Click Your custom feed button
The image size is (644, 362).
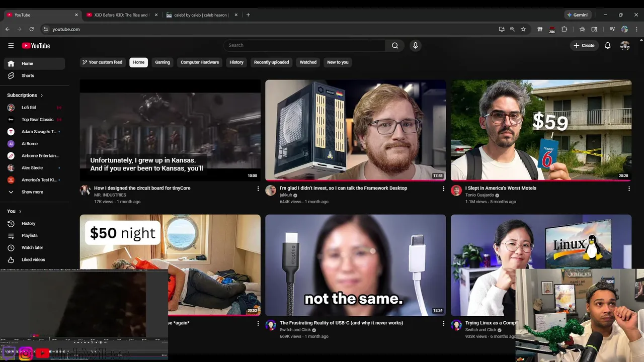tap(103, 62)
